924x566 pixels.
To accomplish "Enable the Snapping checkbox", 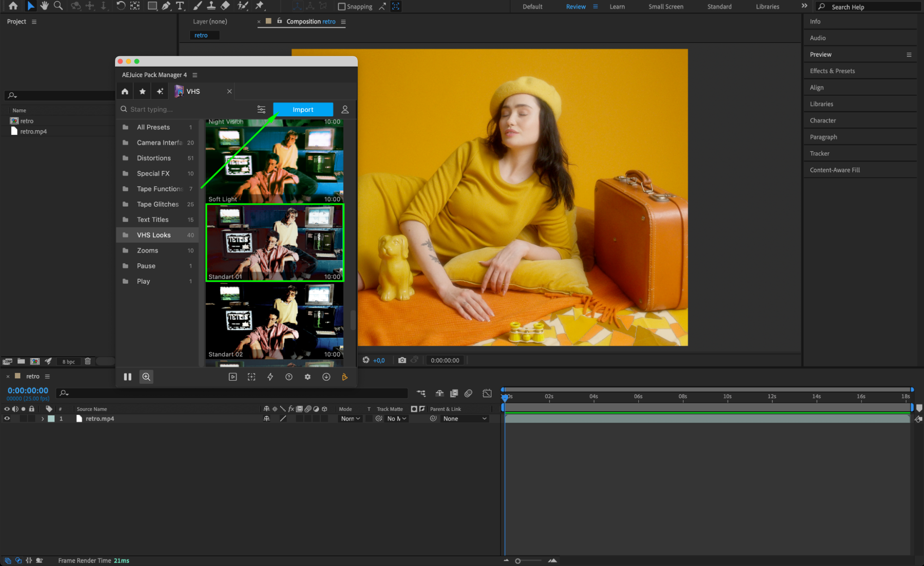I will (342, 6).
